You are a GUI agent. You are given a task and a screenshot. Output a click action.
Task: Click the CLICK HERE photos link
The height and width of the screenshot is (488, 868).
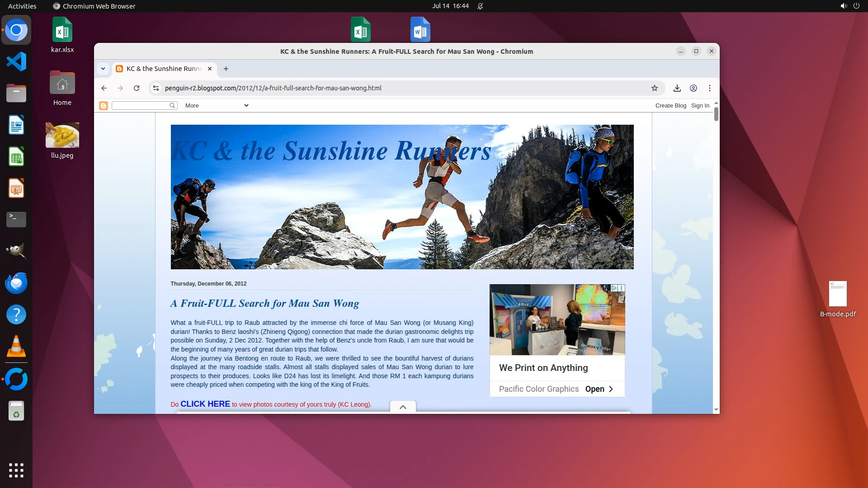tap(205, 404)
